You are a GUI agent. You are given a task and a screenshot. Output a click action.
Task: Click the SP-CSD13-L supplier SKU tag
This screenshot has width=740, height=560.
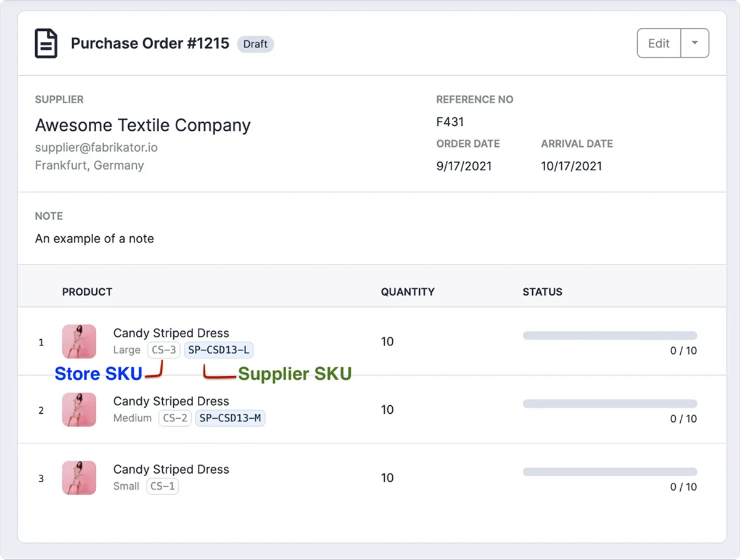[x=219, y=350]
